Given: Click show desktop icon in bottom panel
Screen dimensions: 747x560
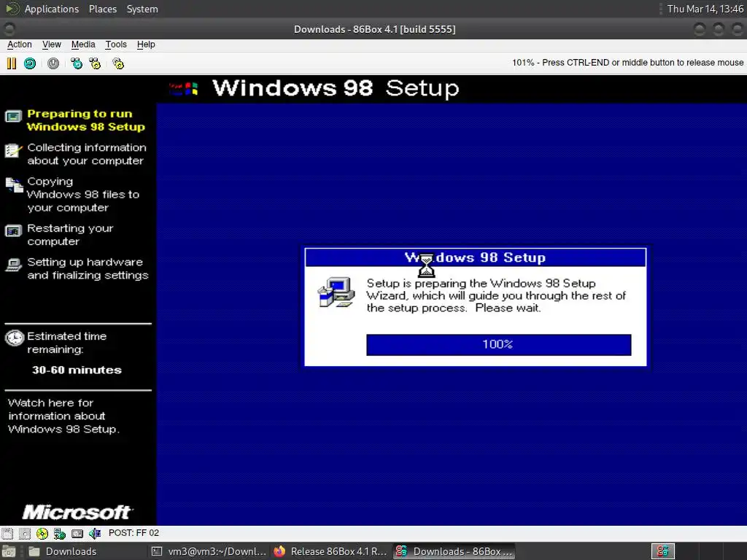Looking at the screenshot, I should click(x=9, y=552).
